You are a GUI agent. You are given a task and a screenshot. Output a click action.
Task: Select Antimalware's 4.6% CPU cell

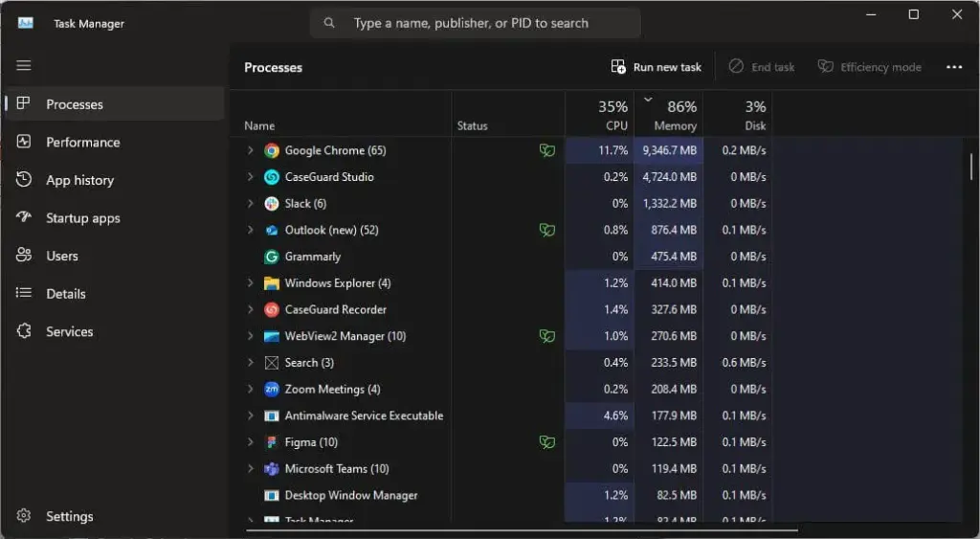pos(600,415)
